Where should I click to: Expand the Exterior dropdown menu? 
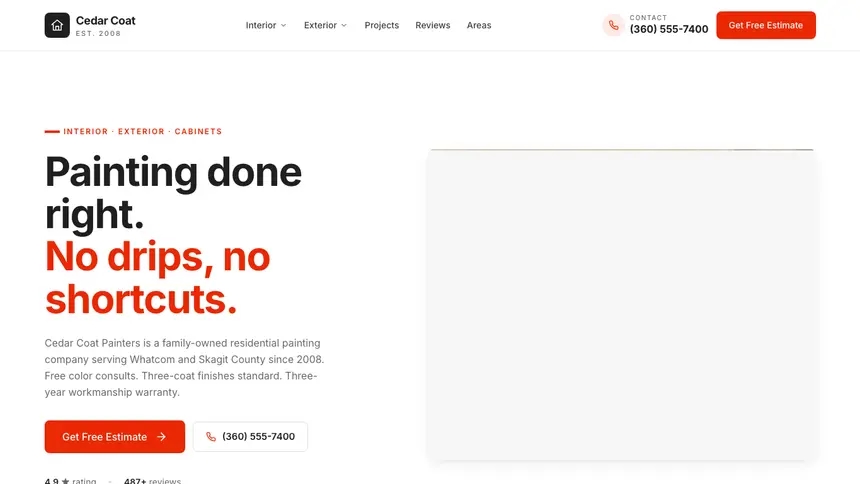coord(326,25)
